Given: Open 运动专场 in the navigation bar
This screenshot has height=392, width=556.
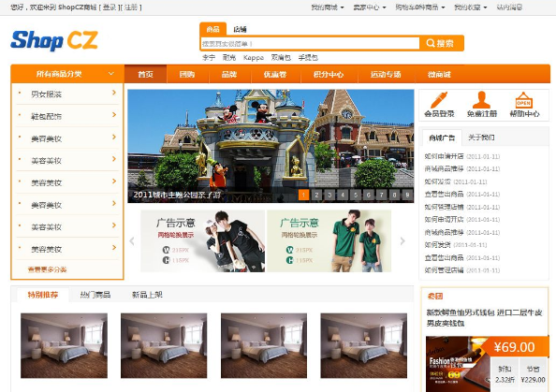Looking at the screenshot, I should pyautogui.click(x=386, y=74).
